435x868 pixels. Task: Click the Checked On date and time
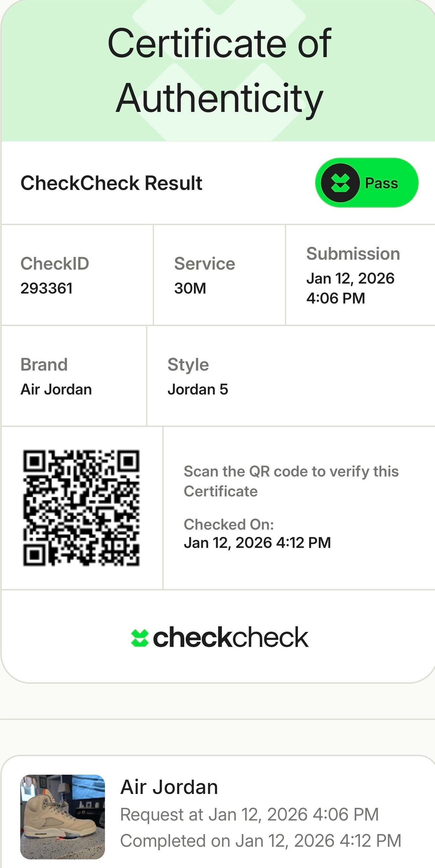[x=257, y=543]
